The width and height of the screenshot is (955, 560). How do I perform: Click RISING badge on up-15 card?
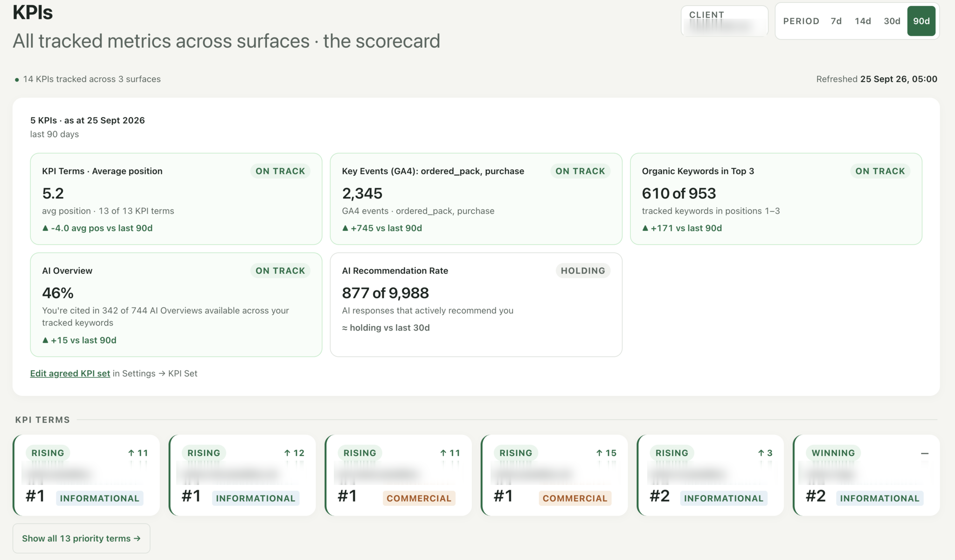pyautogui.click(x=516, y=453)
